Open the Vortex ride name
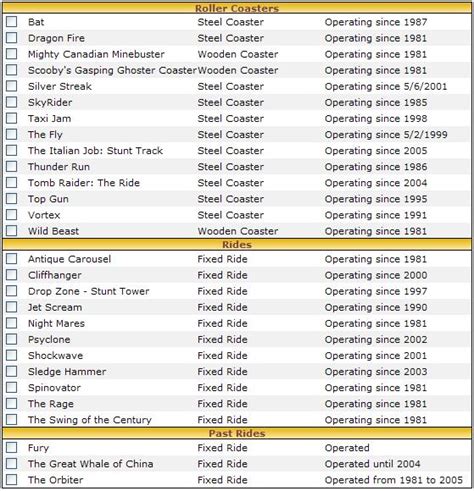 pos(44,215)
